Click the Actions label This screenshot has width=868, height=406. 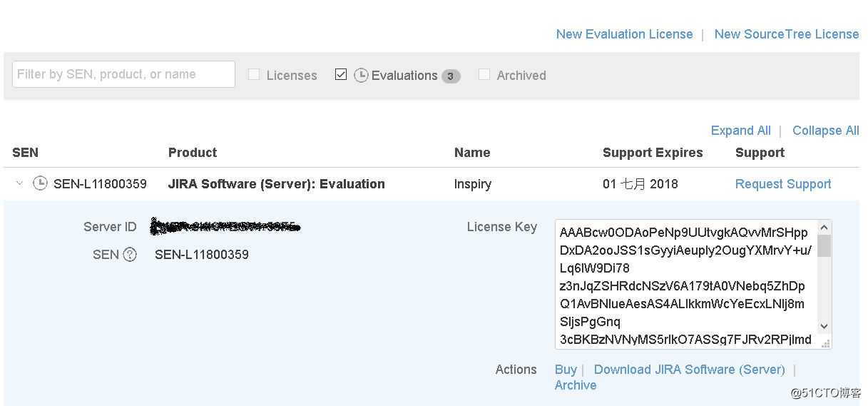pyautogui.click(x=516, y=370)
